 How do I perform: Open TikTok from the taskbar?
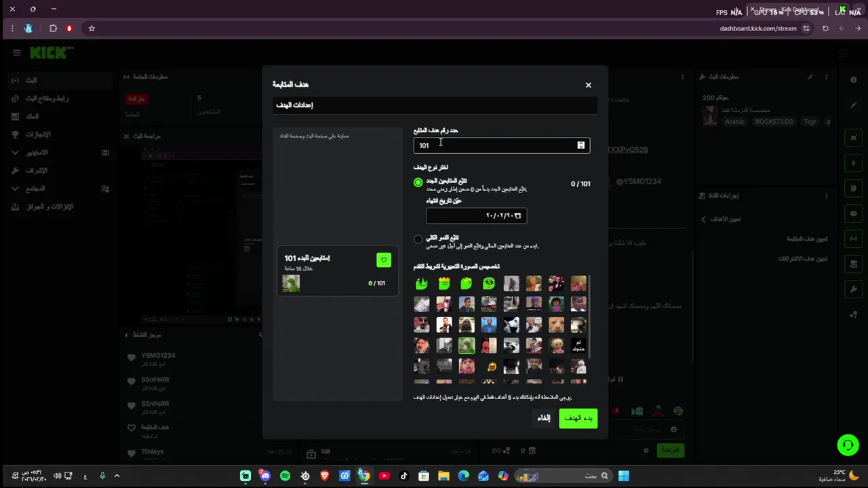(404, 476)
